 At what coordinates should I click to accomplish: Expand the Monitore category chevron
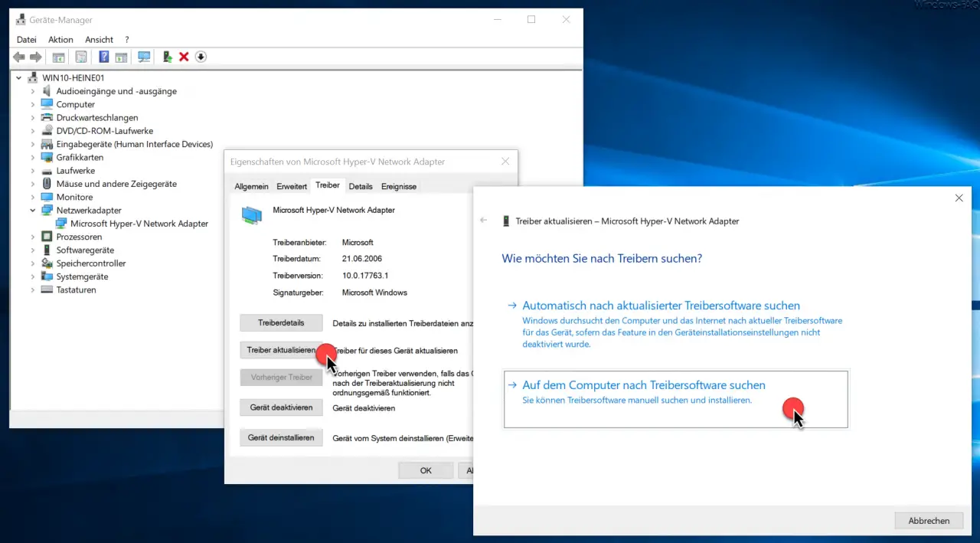[x=33, y=197]
